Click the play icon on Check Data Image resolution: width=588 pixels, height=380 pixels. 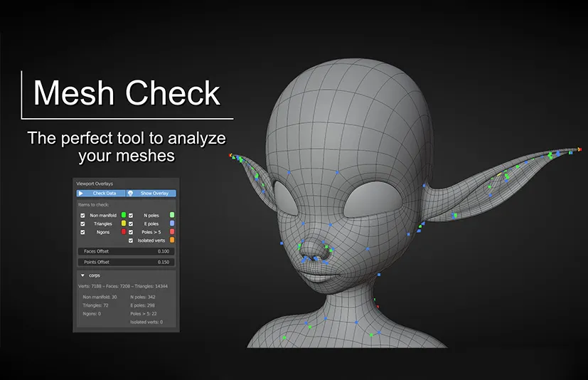[x=81, y=193]
